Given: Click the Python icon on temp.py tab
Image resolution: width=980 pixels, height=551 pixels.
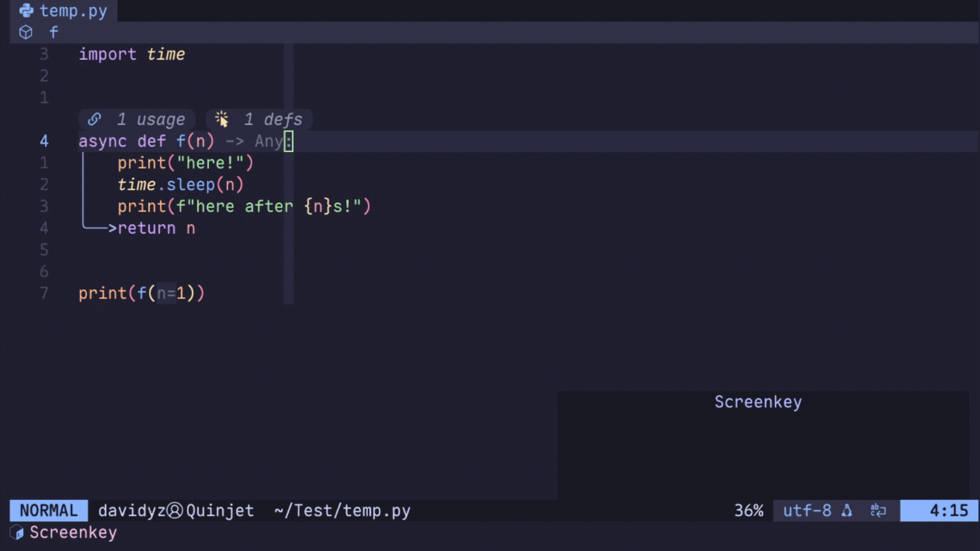Looking at the screenshot, I should click(x=26, y=10).
